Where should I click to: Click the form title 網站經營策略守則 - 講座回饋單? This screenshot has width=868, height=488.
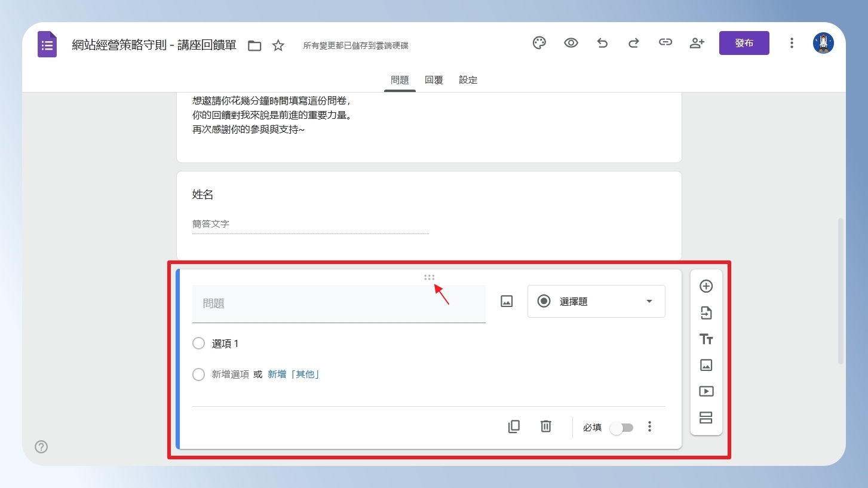pos(154,45)
